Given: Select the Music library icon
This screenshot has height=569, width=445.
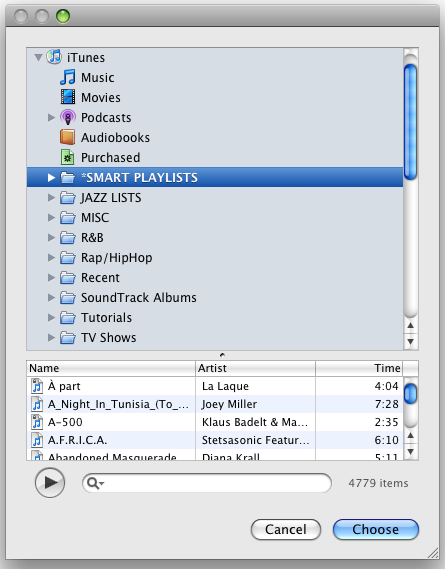Looking at the screenshot, I should pyautogui.click(x=68, y=77).
